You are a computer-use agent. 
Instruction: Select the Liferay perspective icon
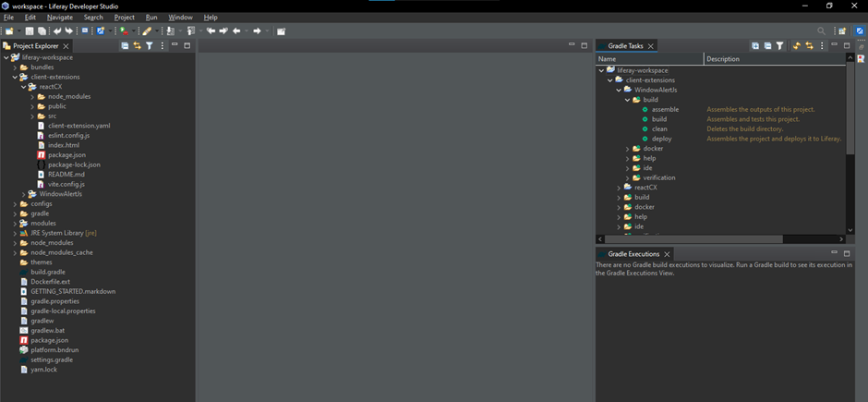point(860,31)
